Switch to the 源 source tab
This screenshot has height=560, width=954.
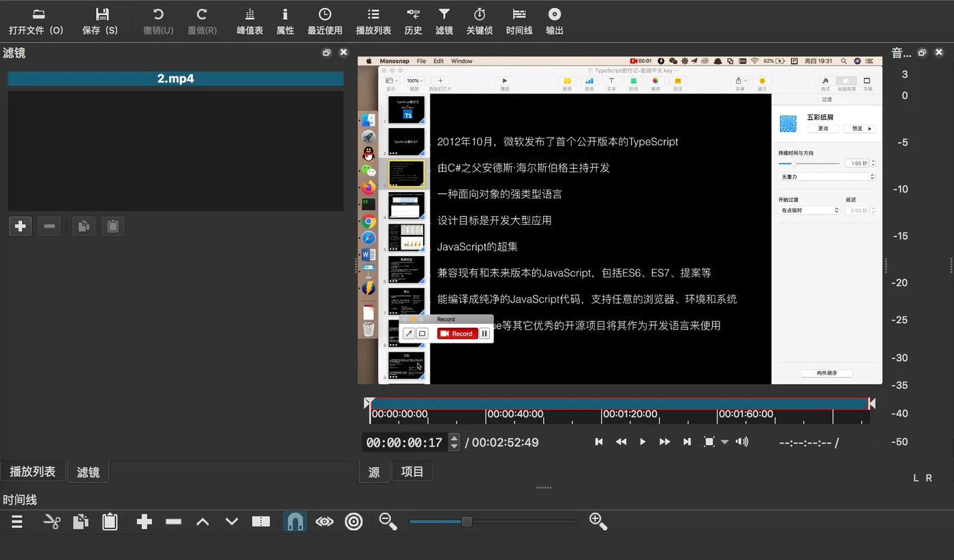pos(374,471)
